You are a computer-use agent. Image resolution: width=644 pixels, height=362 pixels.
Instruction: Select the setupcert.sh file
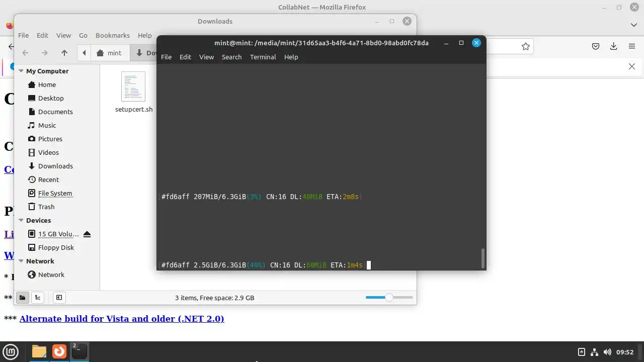click(x=133, y=93)
